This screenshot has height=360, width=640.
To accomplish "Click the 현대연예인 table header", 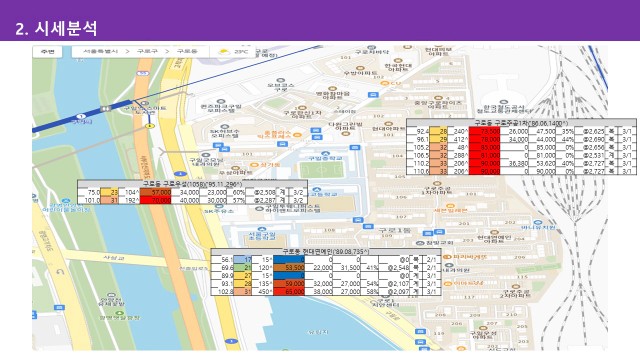I will point(326,251).
